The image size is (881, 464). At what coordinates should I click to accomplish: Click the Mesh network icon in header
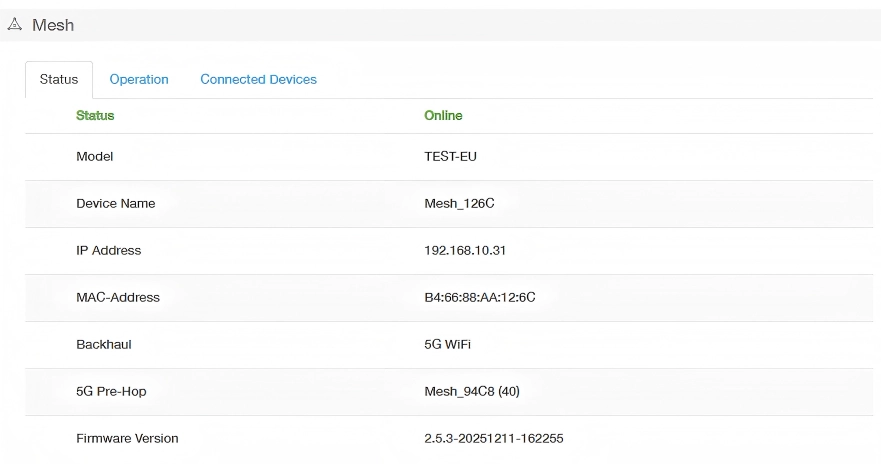(x=14, y=25)
